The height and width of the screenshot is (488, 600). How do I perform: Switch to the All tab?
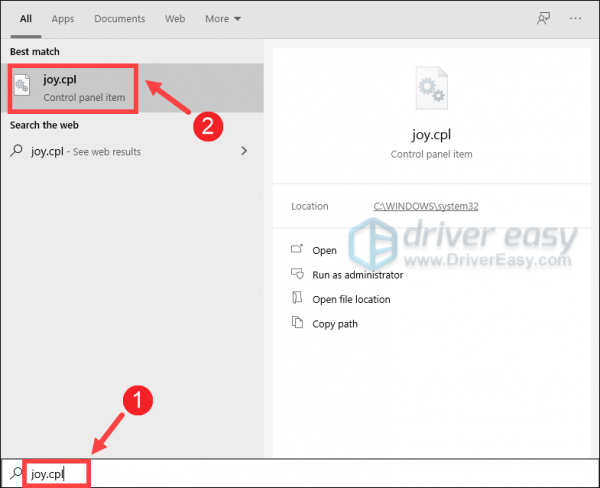click(26, 19)
